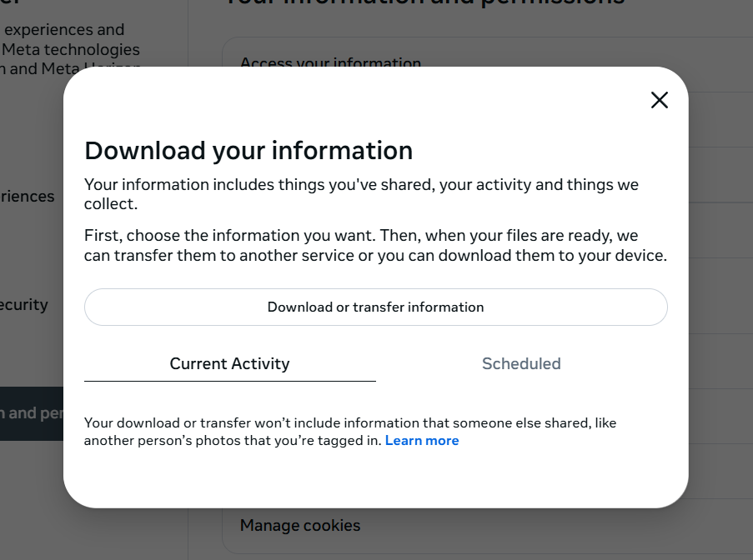753x560 pixels.
Task: Click the cut-off information and permissions page heading
Action: pyautogui.click(x=425, y=3)
